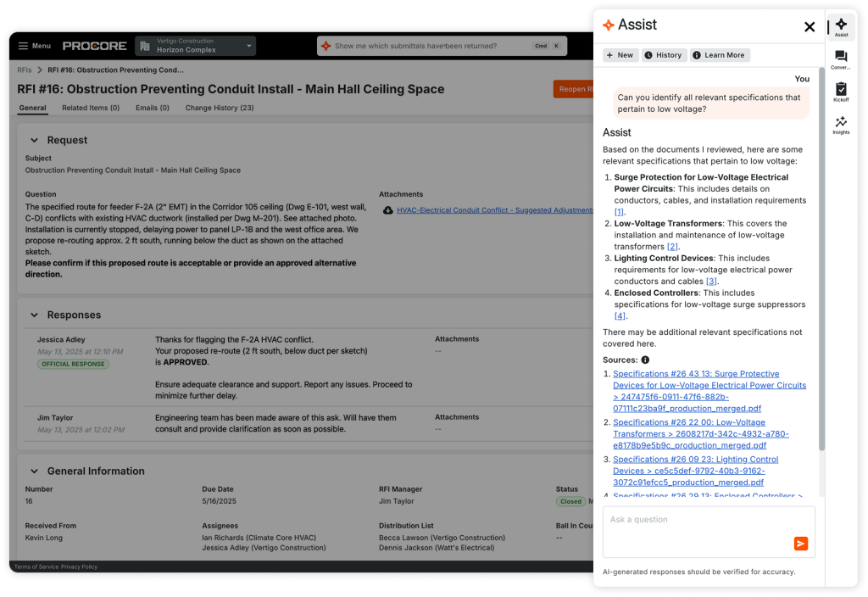Select the General tab

tap(33, 108)
